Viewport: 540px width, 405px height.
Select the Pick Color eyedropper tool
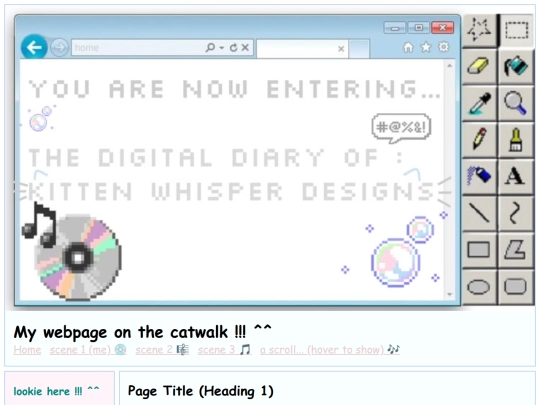(x=479, y=103)
